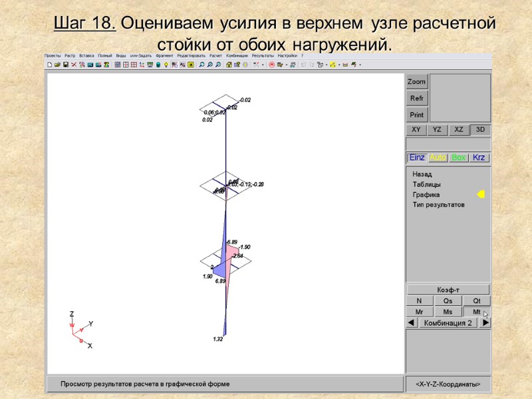Click the red table grid icon
The image size is (532, 399).
point(134,65)
